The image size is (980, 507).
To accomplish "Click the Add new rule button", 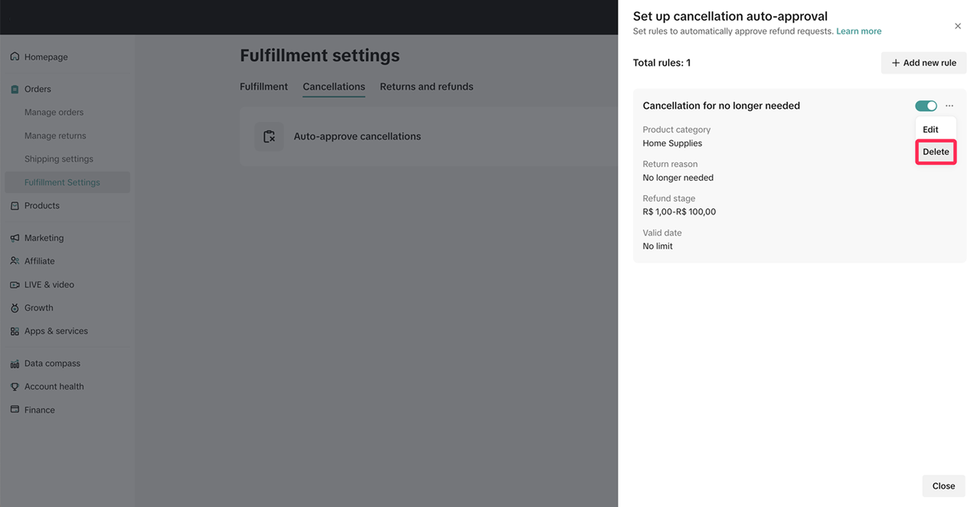I will (x=923, y=63).
